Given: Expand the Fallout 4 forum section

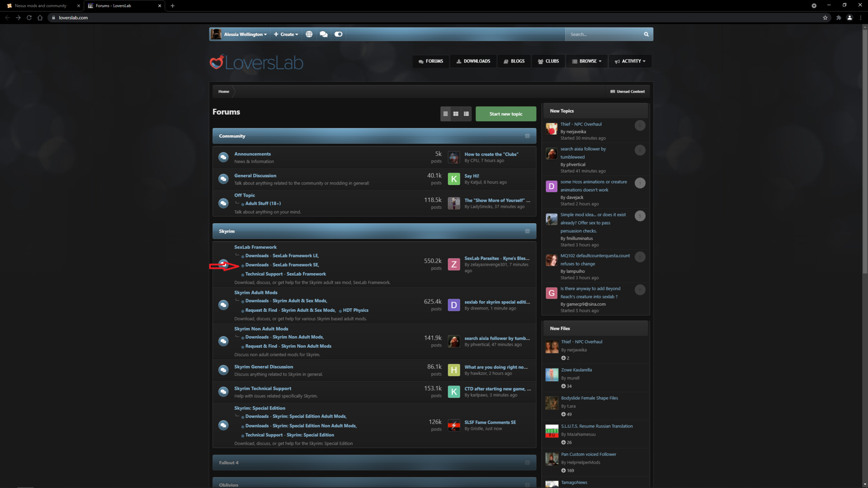Looking at the screenshot, I should click(x=527, y=462).
